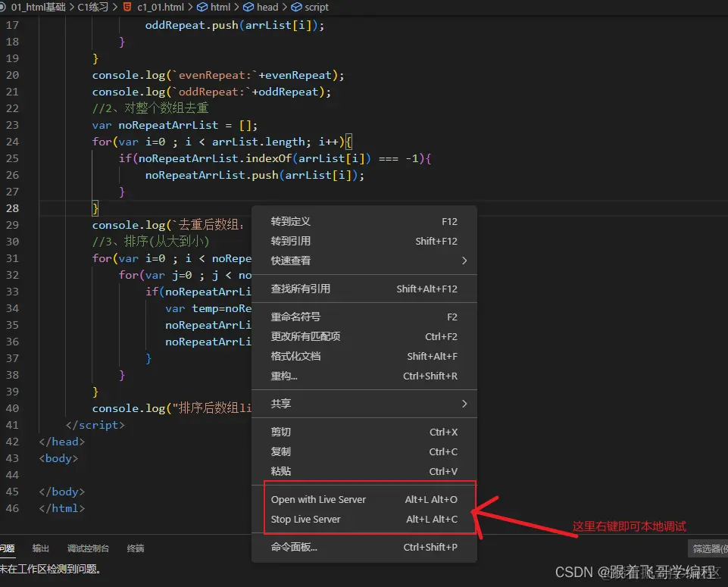Select 重构... from the context menu

[x=364, y=376]
